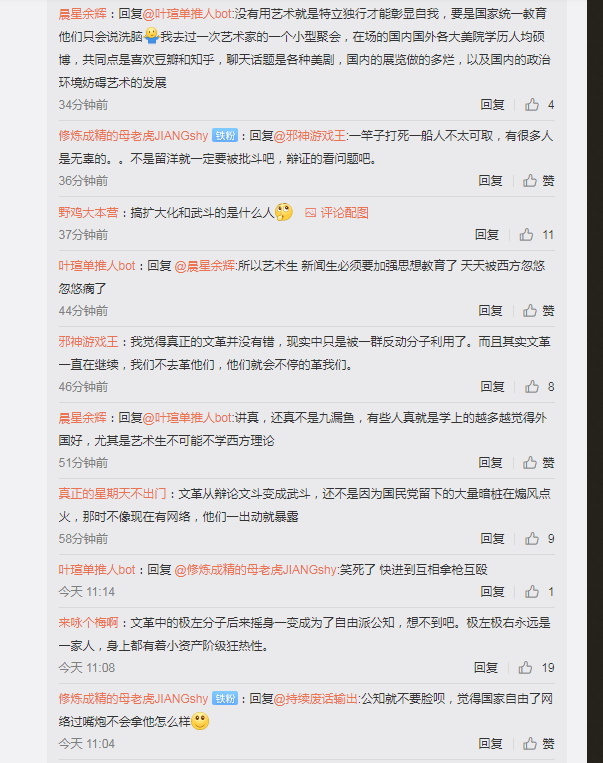Reply to the comment posted 51分钟前

pyautogui.click(x=490, y=462)
